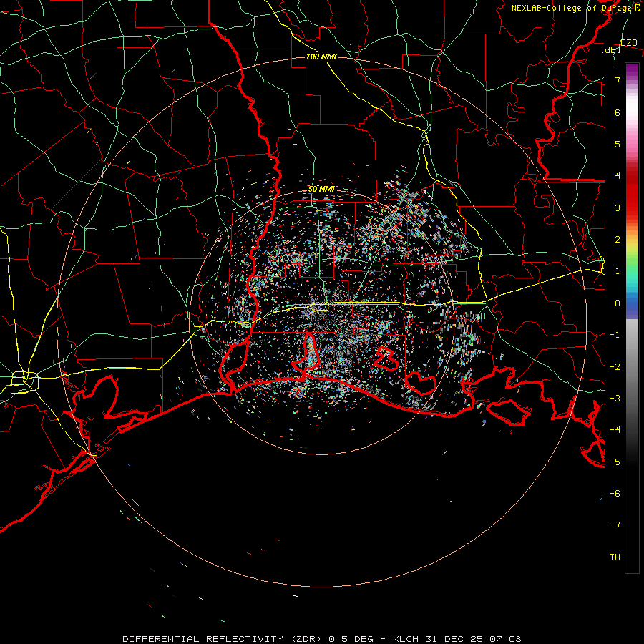Click the 'KLCH' station identifier in the caption
Screen dimensions: 644x644
(x=406, y=639)
